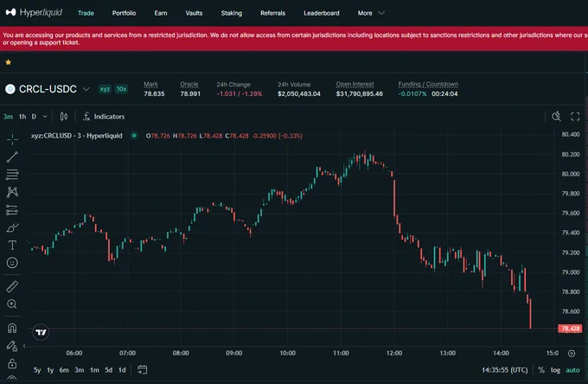Select the ruler measure tool
The height and width of the screenshot is (384, 588).
point(12,286)
